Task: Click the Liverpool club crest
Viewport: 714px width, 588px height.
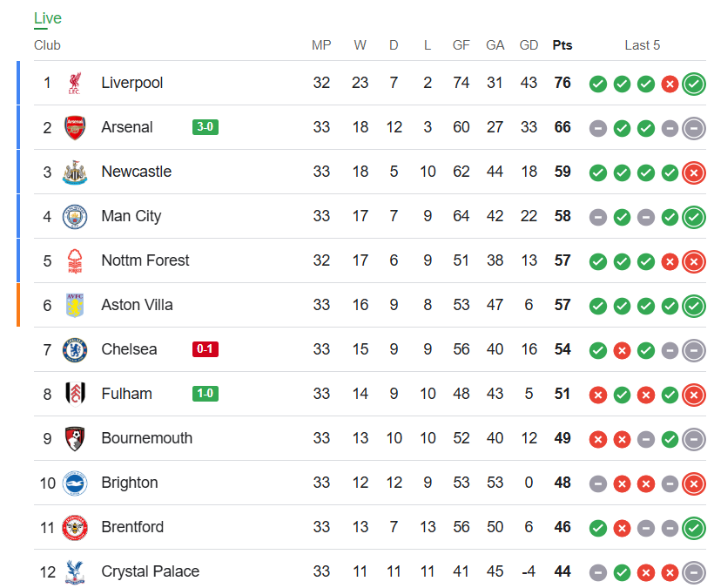Action: click(75, 83)
